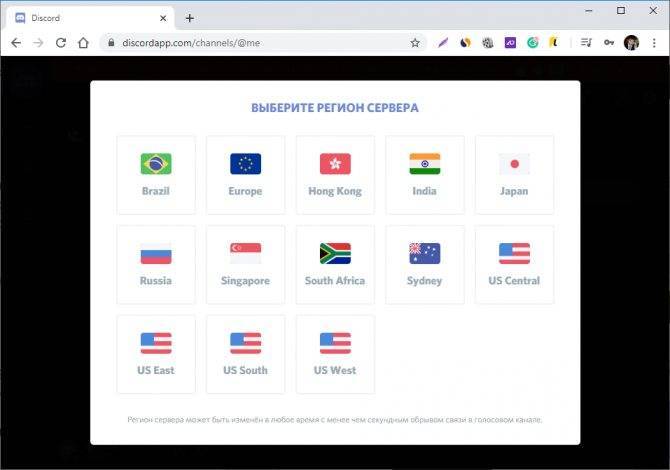The height and width of the screenshot is (470, 670).
Task: Choose South Africa server region
Action: (x=335, y=264)
